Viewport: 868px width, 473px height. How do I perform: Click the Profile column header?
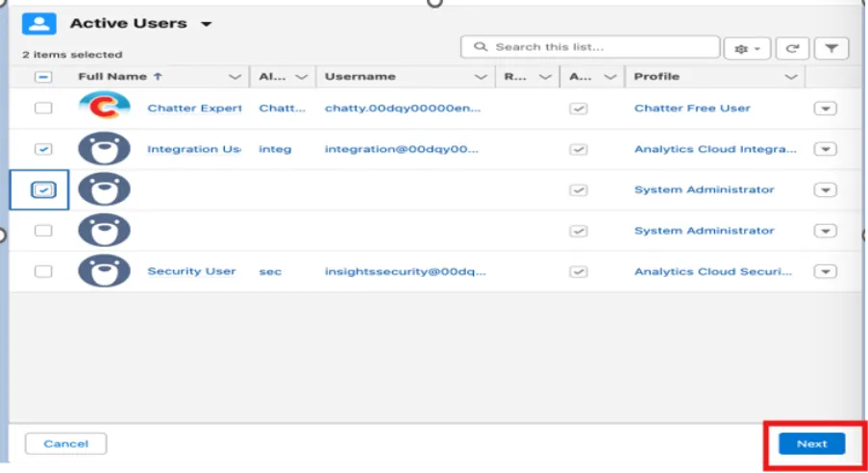point(657,77)
